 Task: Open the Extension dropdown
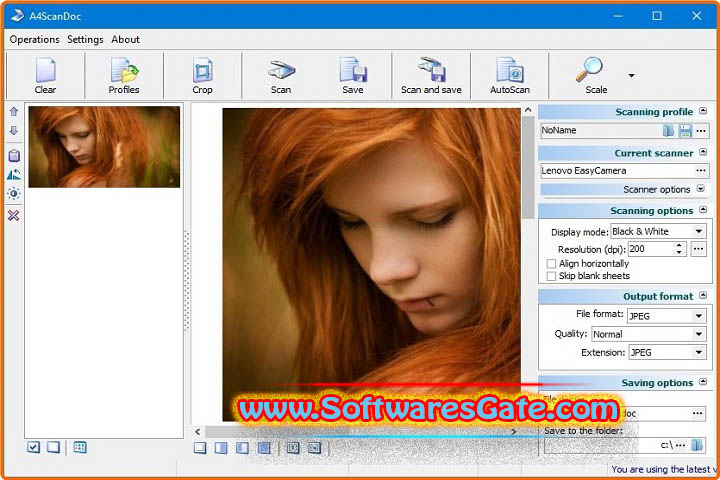point(699,353)
